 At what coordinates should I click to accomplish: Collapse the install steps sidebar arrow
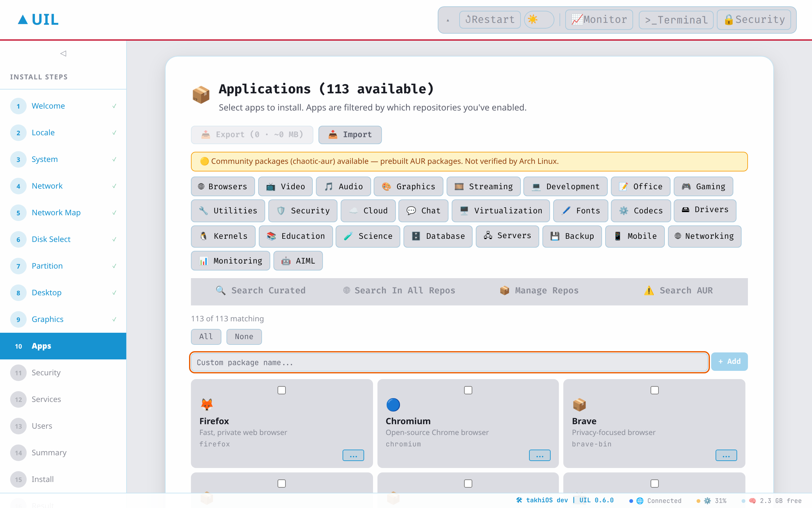63,53
